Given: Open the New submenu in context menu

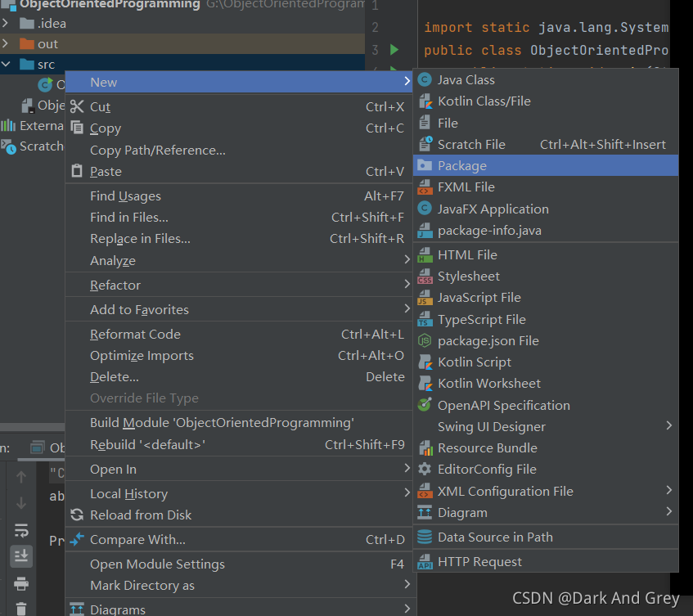Looking at the screenshot, I should pyautogui.click(x=239, y=82).
